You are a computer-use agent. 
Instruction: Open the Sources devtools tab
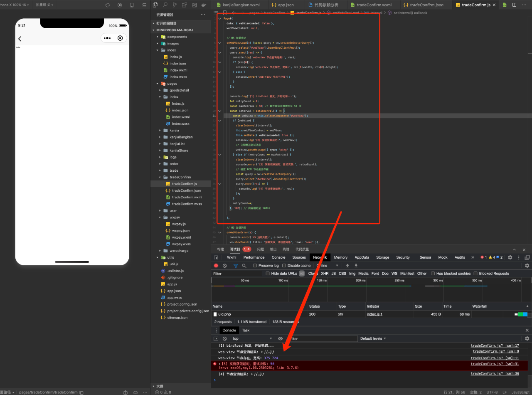[x=299, y=257]
